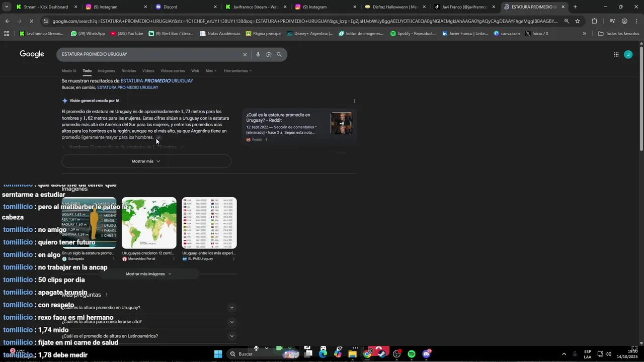This screenshot has width=644, height=362.
Task: Switch to the Modo IA tab
Action: point(69,71)
